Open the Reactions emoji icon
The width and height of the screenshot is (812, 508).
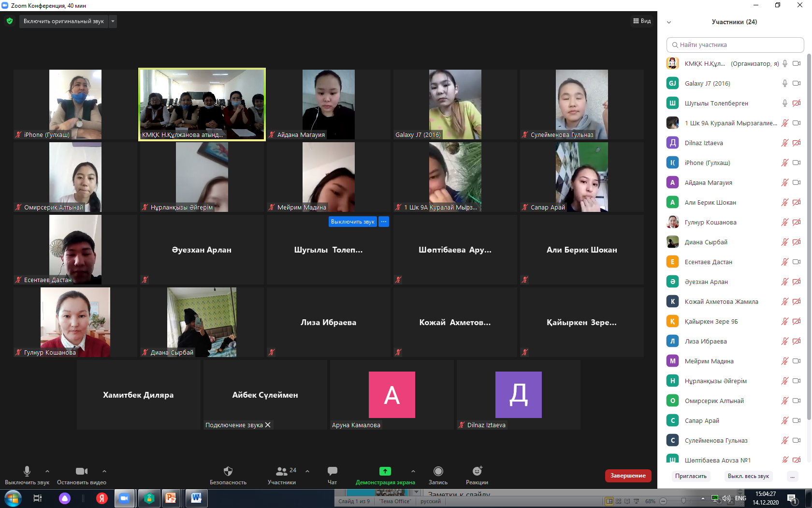(477, 471)
